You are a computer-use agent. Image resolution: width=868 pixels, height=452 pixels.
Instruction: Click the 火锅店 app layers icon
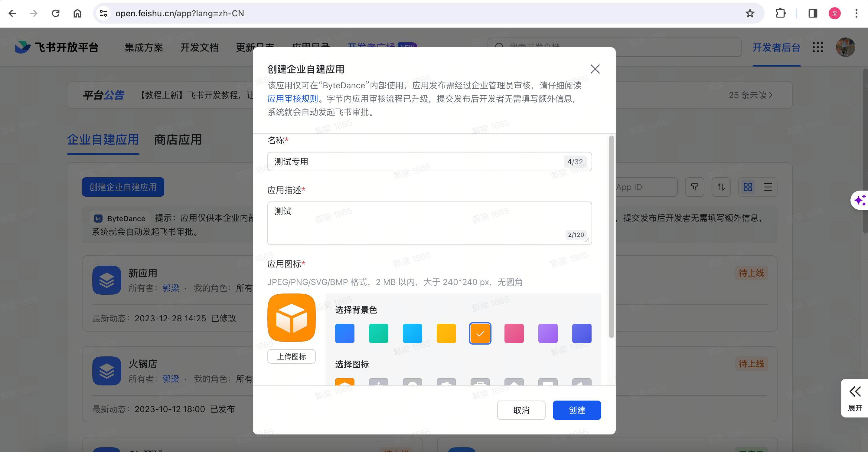pos(107,371)
